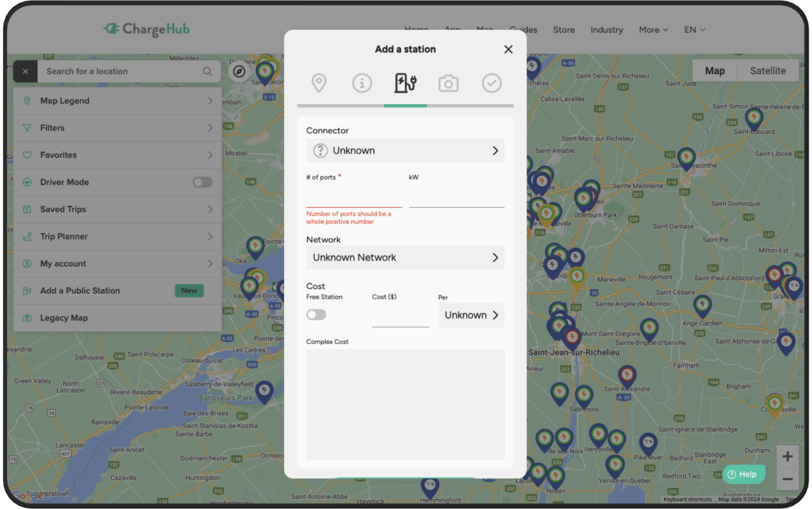Image resolution: width=812 pixels, height=509 pixels.
Task: Open the Unknown Network selector
Action: pos(405,258)
